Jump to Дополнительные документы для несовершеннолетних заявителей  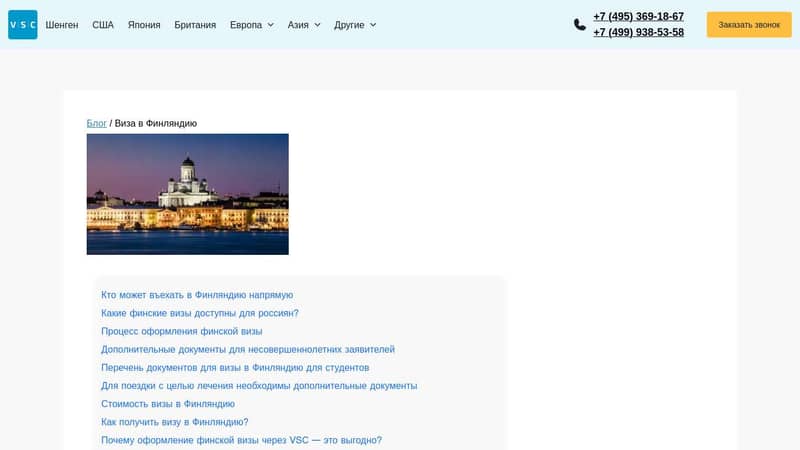point(248,349)
